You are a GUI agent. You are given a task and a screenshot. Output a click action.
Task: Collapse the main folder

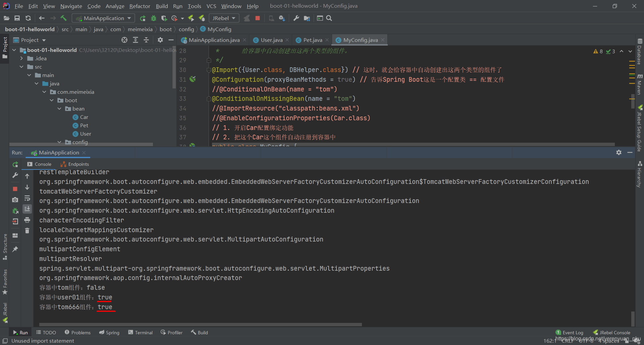29,75
